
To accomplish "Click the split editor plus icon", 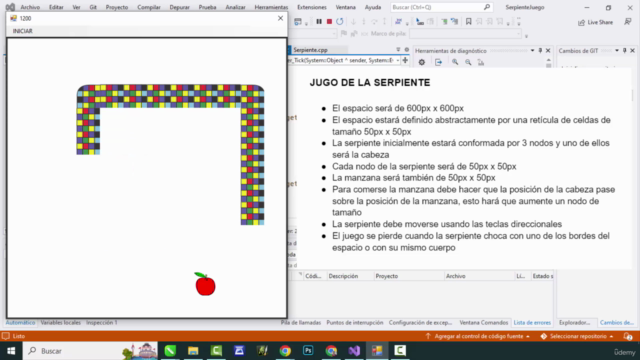I will pos(405,60).
